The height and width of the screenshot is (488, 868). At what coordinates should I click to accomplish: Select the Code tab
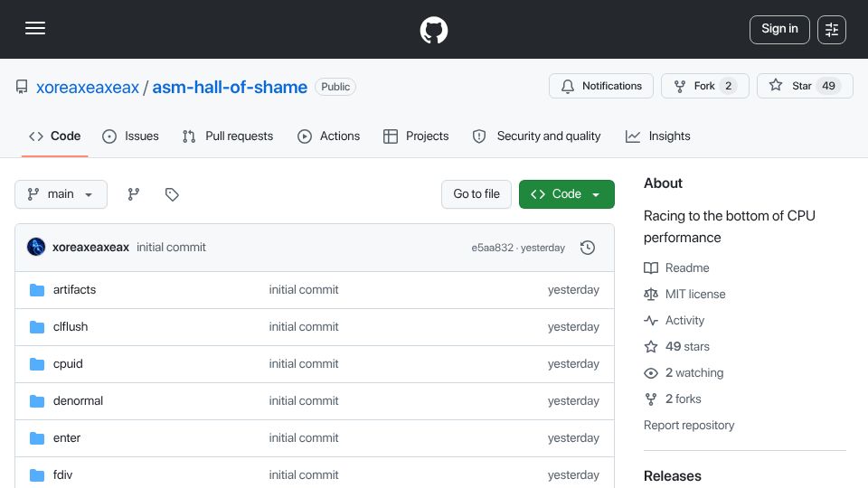(x=55, y=136)
